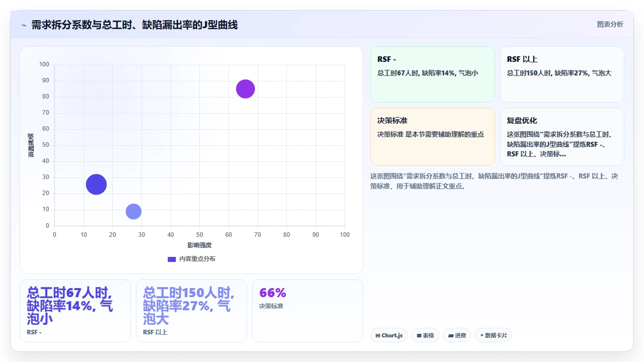644x362 pixels.
Task: Click the 内容重点分布 legend label
Action: 197,259
